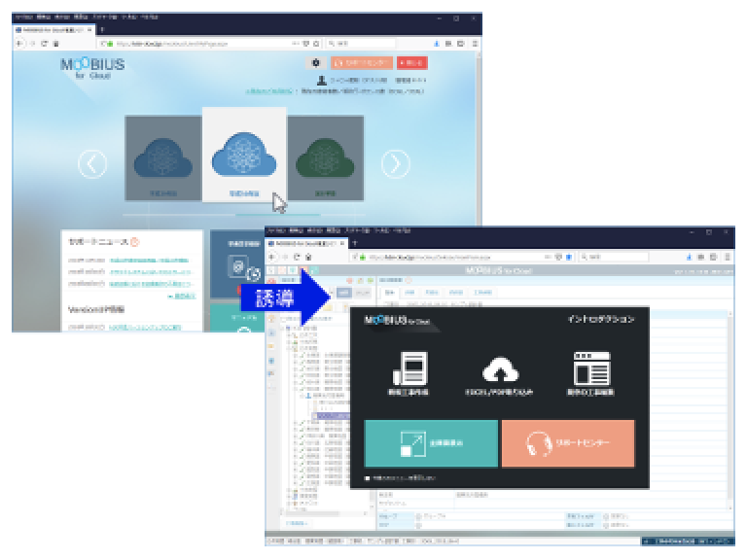Click the teal full-screen display button
747x560 pixels.
pos(431,443)
